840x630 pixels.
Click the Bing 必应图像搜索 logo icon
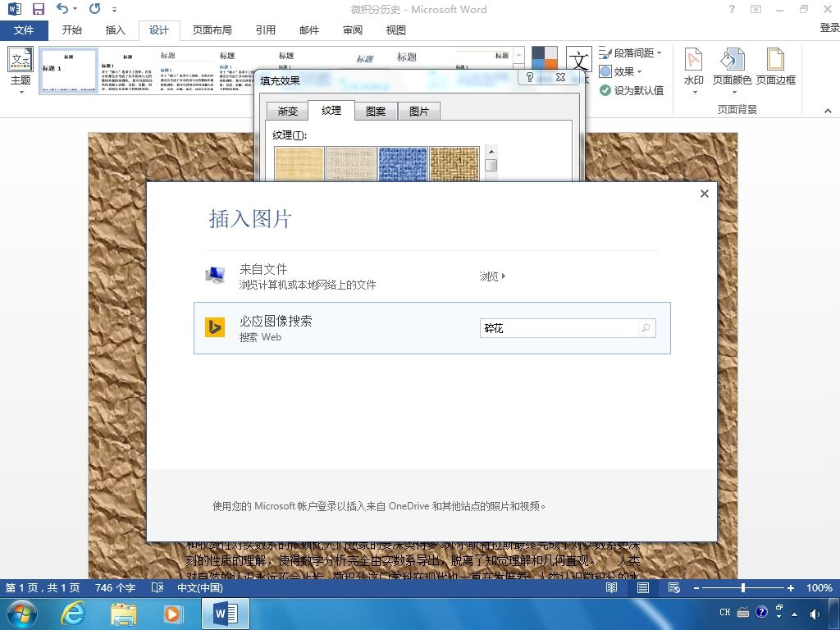[215, 327]
